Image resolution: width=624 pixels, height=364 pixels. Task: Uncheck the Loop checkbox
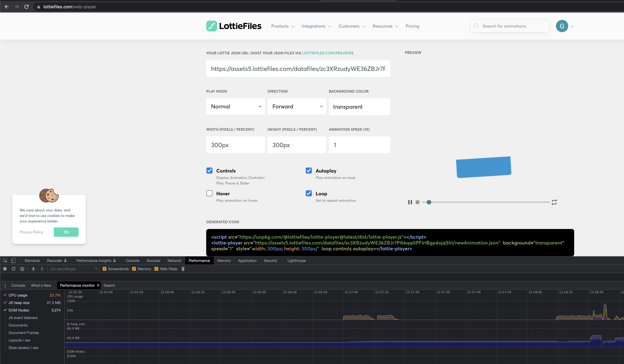click(x=308, y=193)
